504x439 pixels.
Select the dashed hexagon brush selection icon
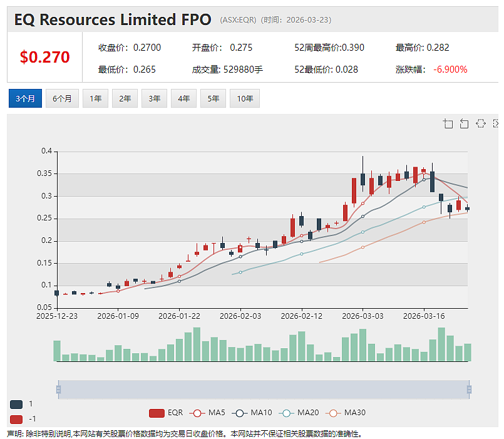481,123
